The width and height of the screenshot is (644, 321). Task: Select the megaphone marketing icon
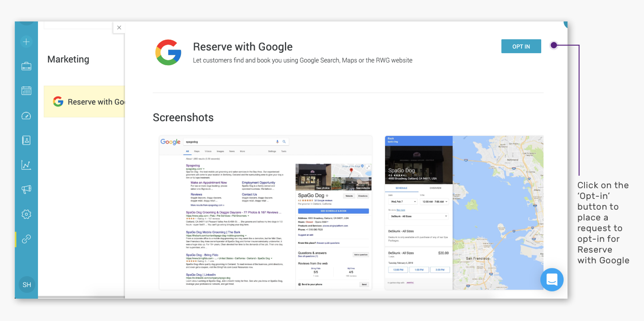pyautogui.click(x=26, y=190)
